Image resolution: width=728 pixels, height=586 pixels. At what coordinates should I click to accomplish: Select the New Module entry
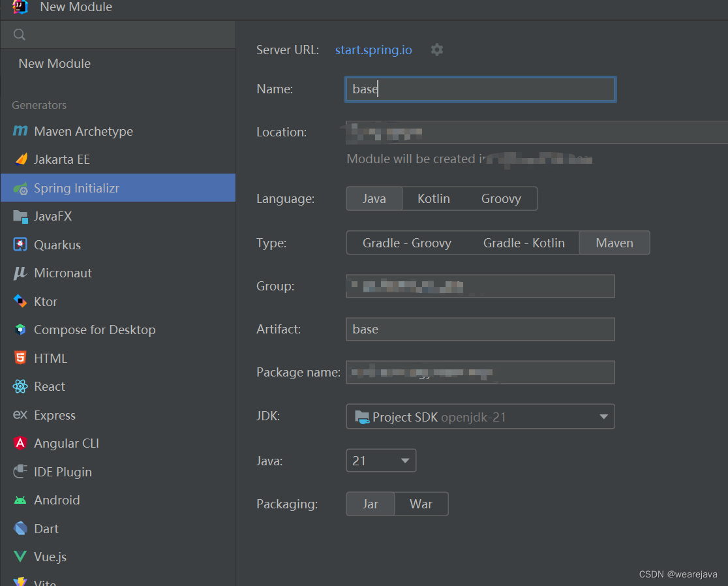tap(118, 63)
